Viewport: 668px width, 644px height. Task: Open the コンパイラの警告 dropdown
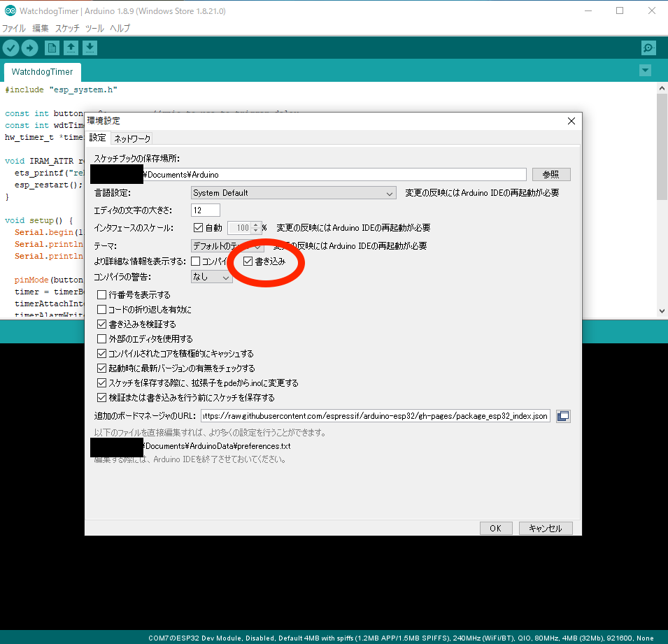(x=212, y=277)
